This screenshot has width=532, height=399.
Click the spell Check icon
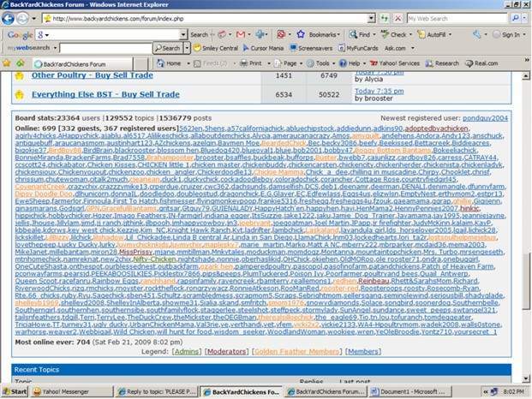pyautogui.click(x=385, y=34)
